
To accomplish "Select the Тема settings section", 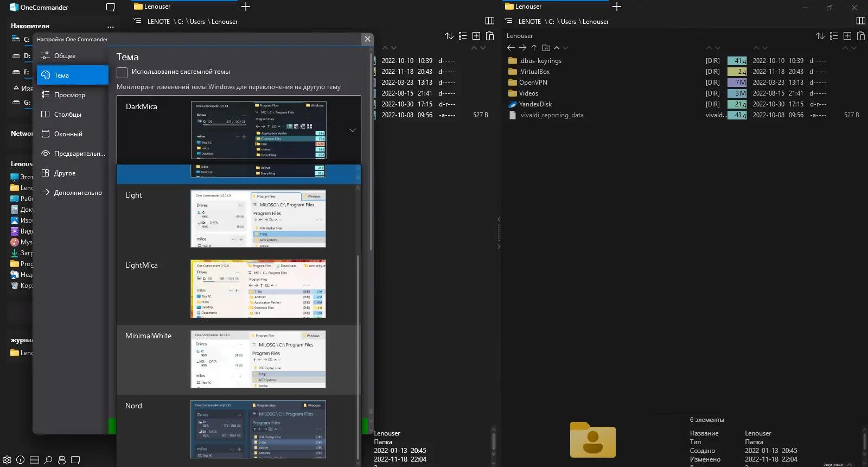I will pos(73,75).
